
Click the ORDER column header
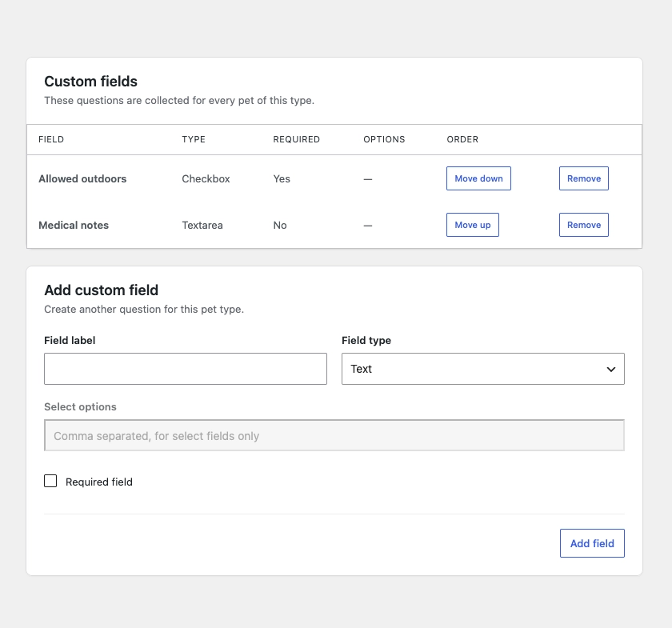462,139
